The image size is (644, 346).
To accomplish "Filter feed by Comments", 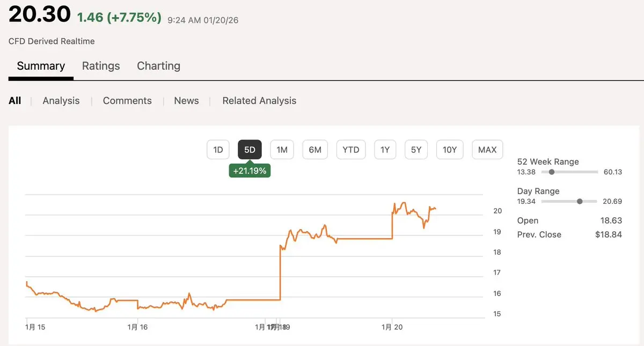I will [x=127, y=101].
